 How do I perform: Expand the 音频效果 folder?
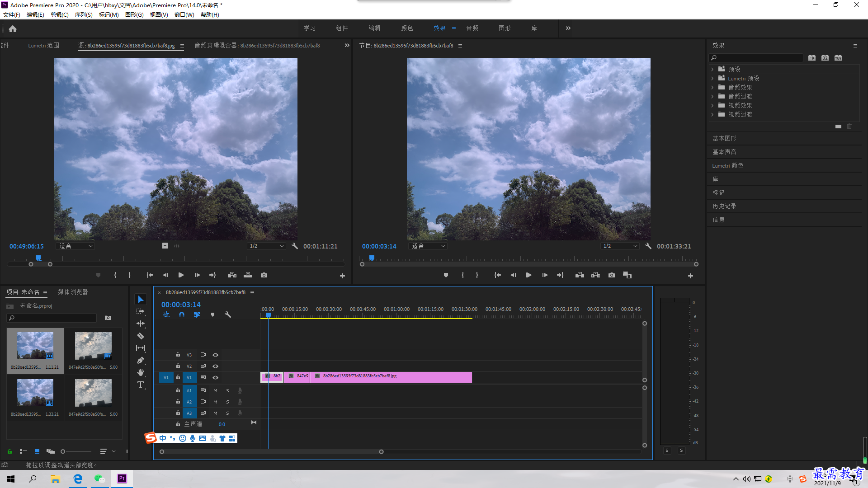712,87
